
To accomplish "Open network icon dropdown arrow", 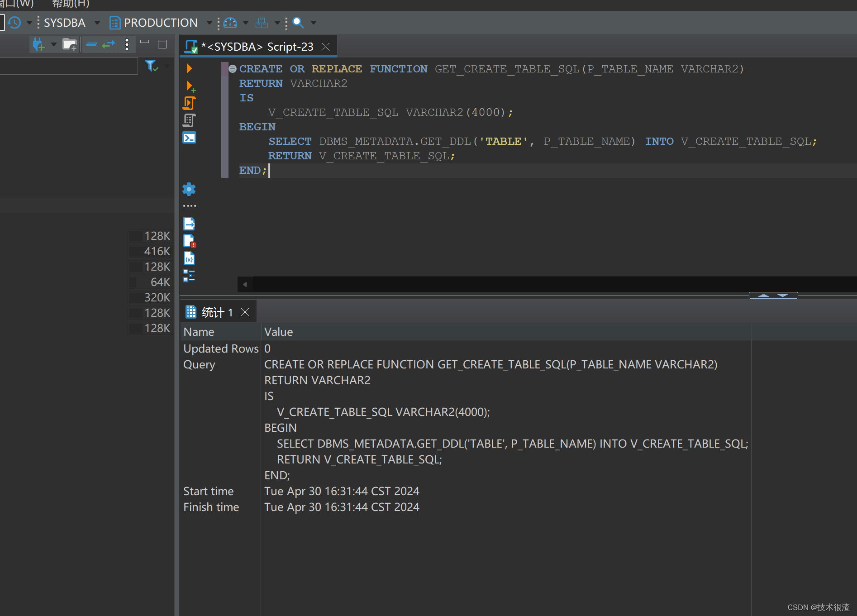I will pos(277,23).
